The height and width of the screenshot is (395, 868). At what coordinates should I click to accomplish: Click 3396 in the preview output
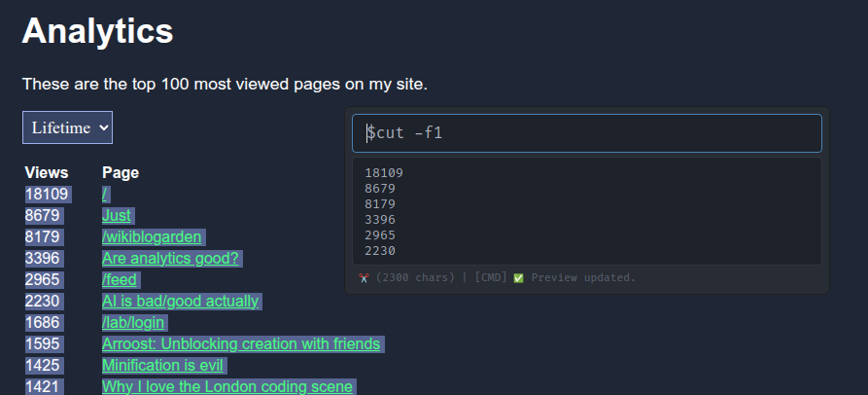[380, 219]
